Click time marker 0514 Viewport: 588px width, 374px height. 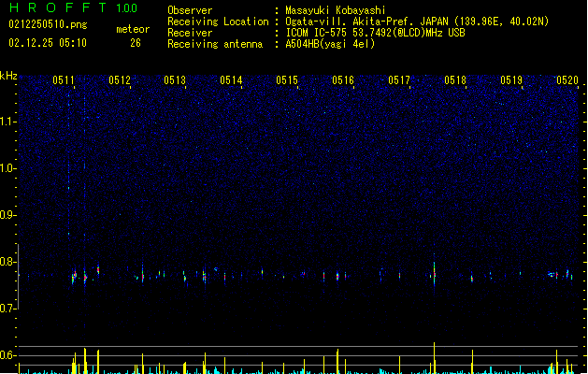[232, 80]
